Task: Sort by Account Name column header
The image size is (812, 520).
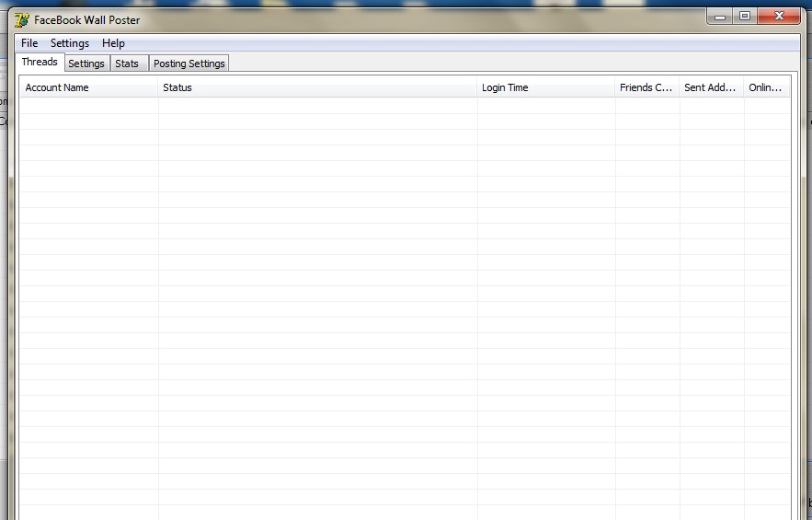Action: pos(89,87)
